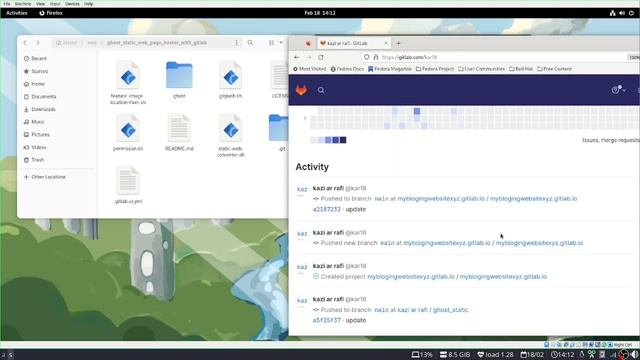Go forward in Files window
Viewport: 640px width, 360px height.
click(38, 43)
